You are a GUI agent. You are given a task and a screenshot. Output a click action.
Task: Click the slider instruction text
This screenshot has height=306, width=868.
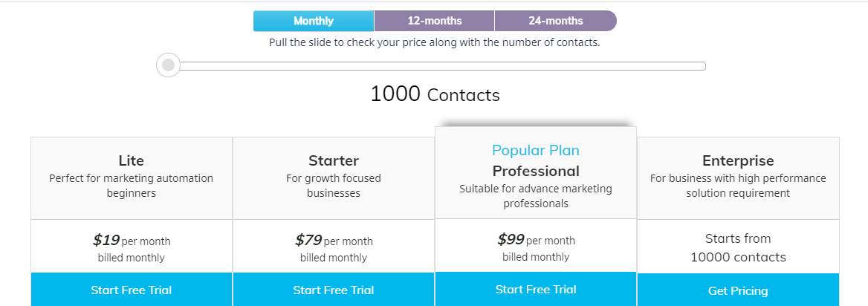(x=435, y=42)
